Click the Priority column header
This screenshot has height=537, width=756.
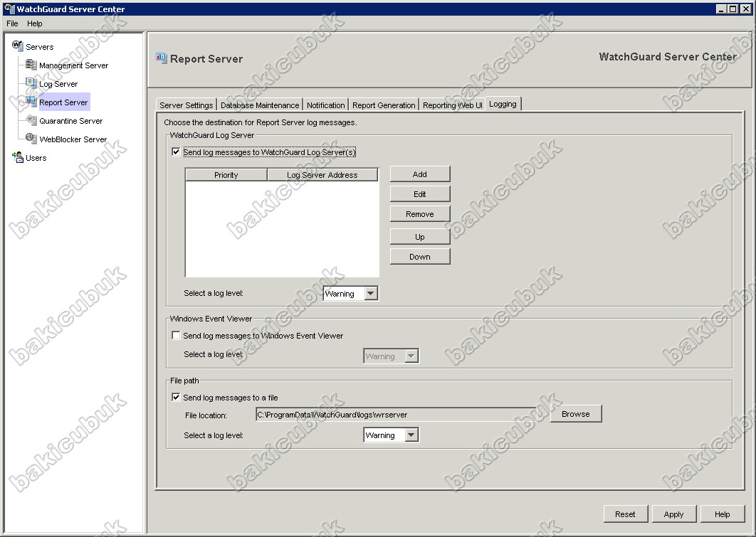(x=226, y=175)
